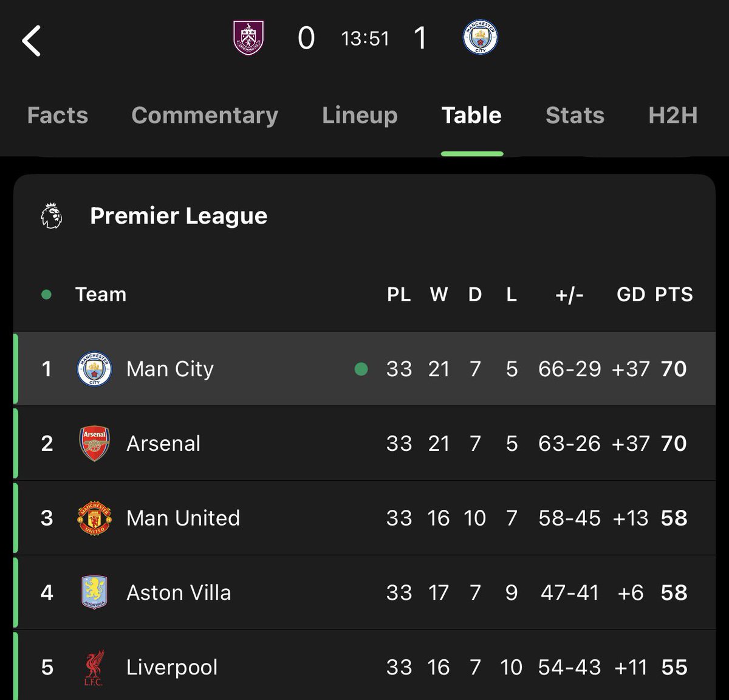729x700 pixels.
Task: Tap the Arsenal club badge
Action: pyautogui.click(x=94, y=444)
